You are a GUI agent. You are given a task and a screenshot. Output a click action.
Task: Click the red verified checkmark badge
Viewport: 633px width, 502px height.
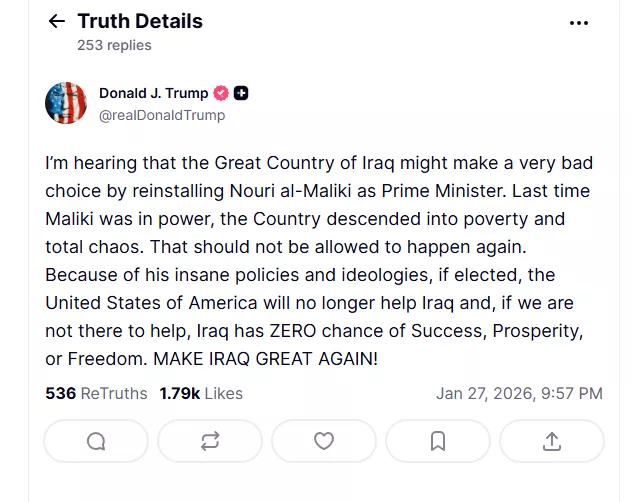[x=221, y=93]
